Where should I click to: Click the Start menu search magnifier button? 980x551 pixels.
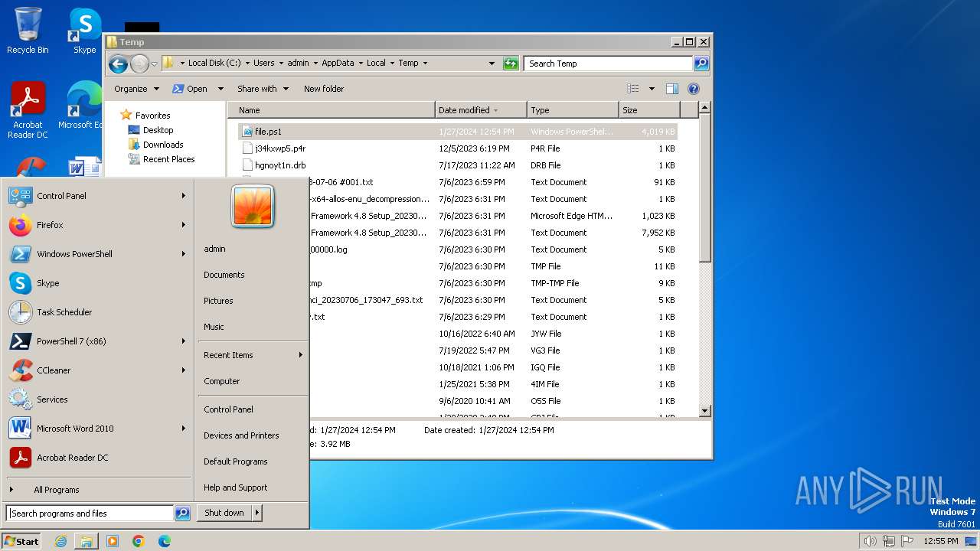point(182,514)
